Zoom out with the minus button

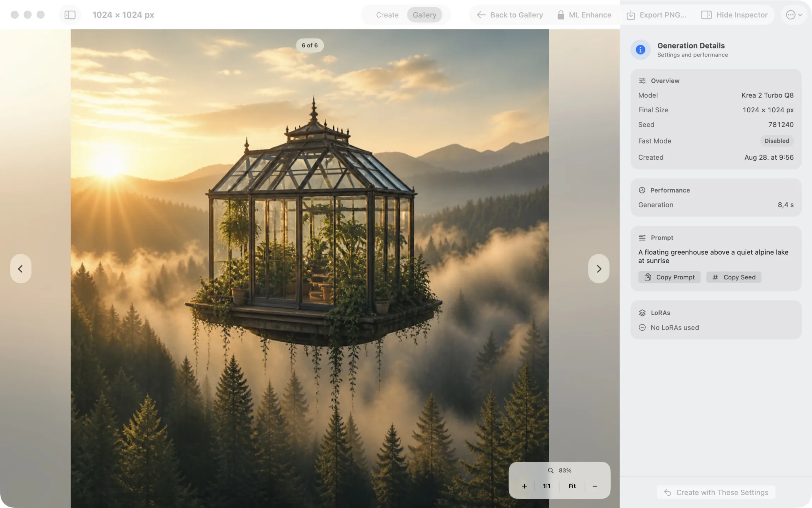(595, 486)
